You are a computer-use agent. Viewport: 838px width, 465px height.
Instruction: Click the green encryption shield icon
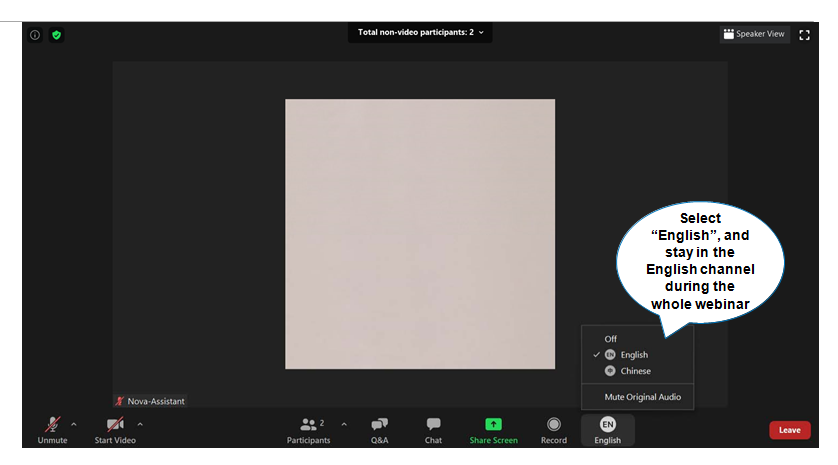pos(57,34)
